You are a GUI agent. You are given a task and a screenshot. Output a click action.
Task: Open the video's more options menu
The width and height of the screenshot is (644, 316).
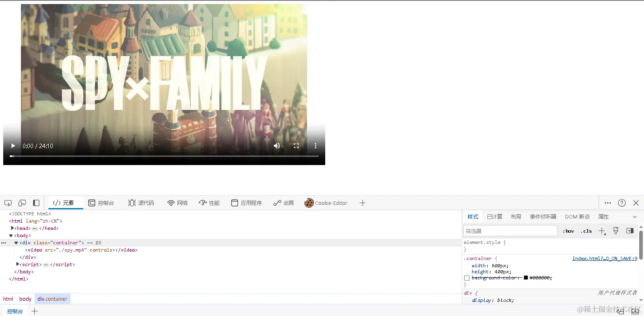[316, 146]
